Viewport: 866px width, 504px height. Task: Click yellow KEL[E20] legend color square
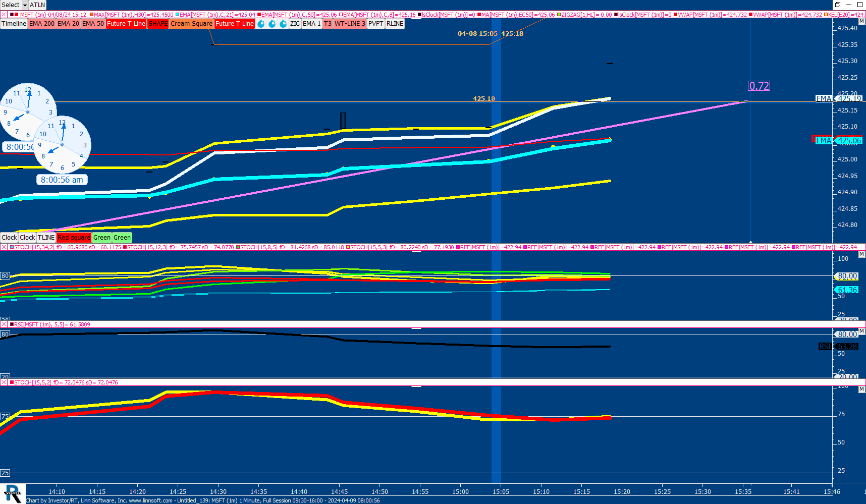[826, 15]
